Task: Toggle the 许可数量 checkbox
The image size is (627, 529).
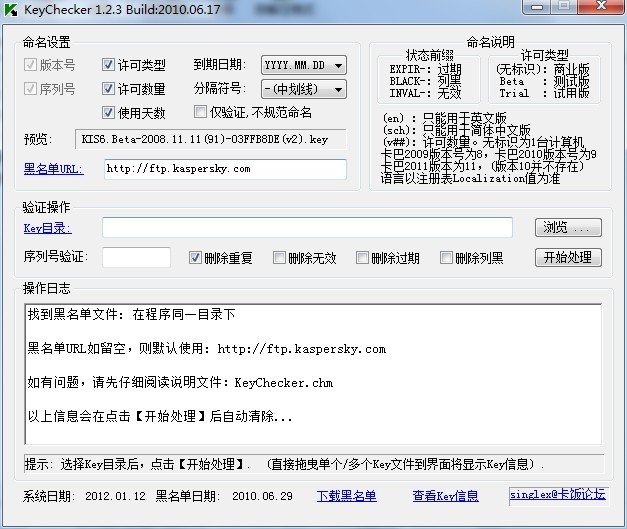Action: click(109, 89)
